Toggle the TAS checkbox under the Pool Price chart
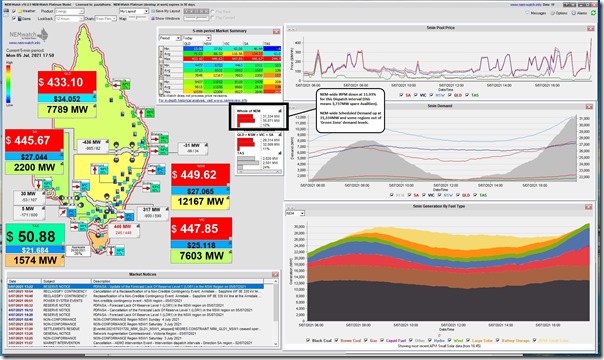The width and height of the screenshot is (604, 360). [x=467, y=95]
